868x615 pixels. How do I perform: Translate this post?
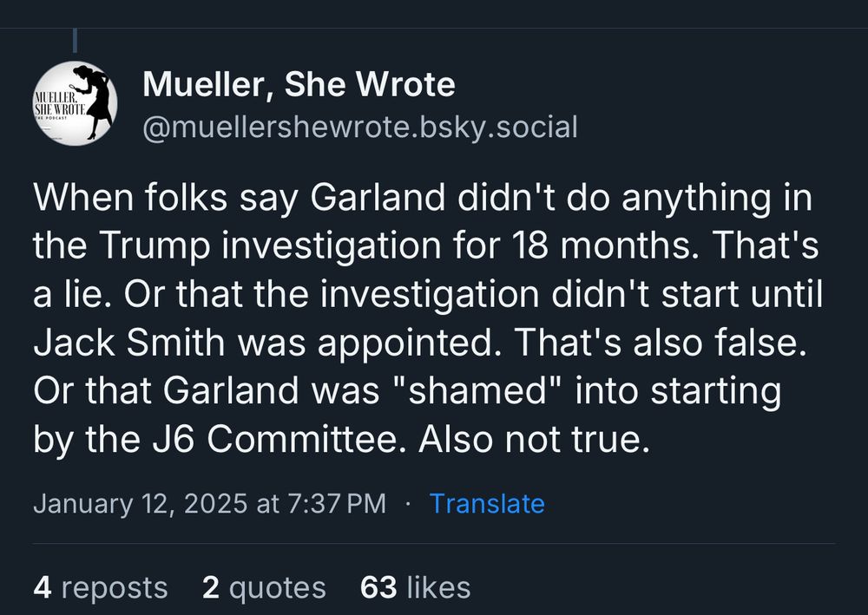487,504
